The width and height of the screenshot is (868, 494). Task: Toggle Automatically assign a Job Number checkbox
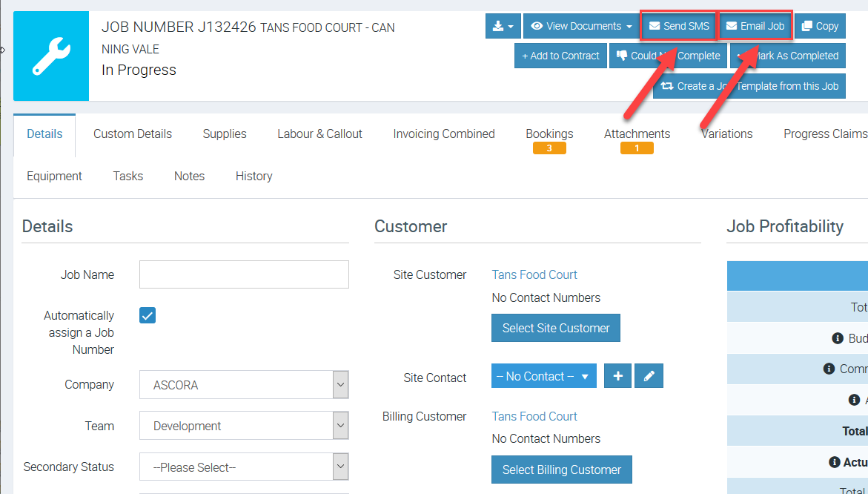[148, 315]
